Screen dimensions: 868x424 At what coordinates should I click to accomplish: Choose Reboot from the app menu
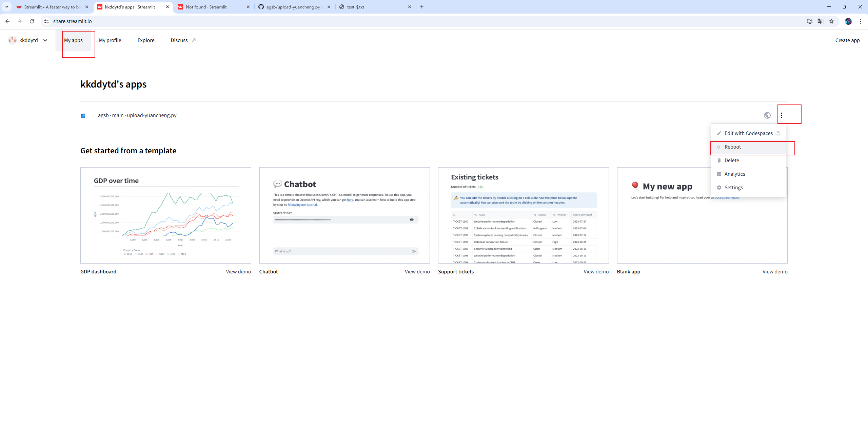tap(748, 147)
